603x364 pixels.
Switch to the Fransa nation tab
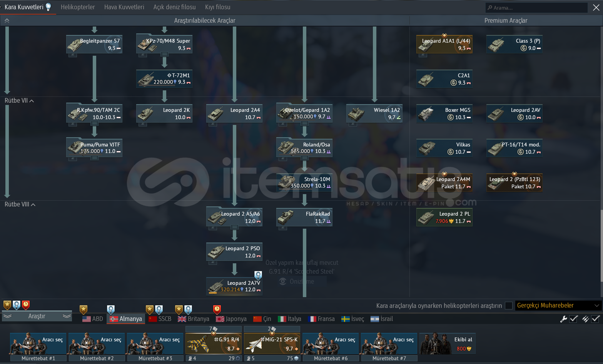pyautogui.click(x=321, y=319)
